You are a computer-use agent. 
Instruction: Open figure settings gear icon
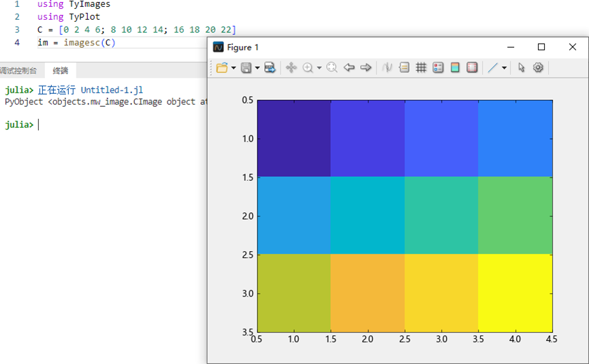(x=538, y=67)
